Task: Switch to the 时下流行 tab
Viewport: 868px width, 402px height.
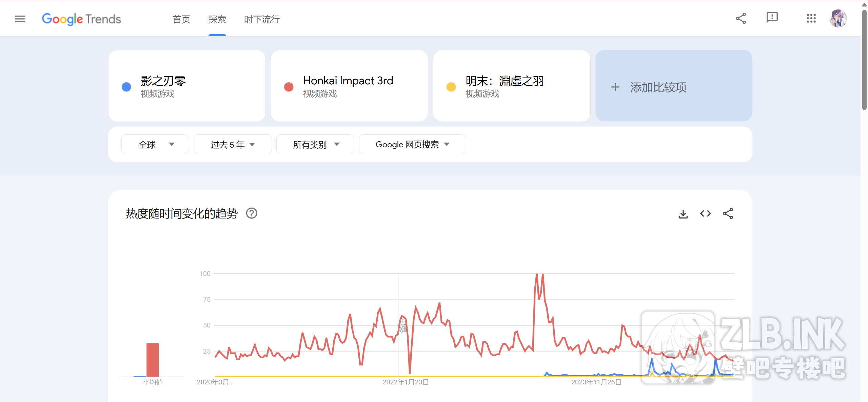Action: [262, 19]
